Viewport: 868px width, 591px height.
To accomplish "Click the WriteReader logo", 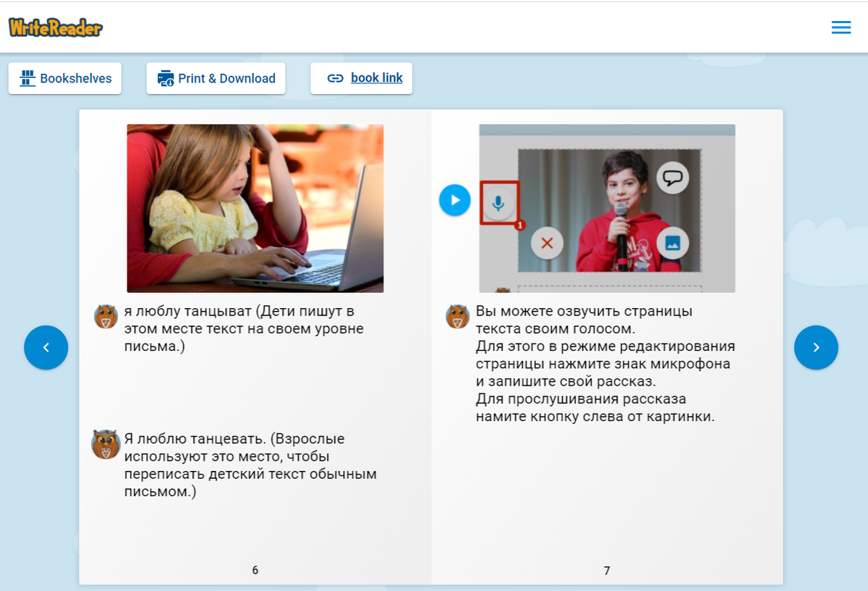I will (x=55, y=27).
